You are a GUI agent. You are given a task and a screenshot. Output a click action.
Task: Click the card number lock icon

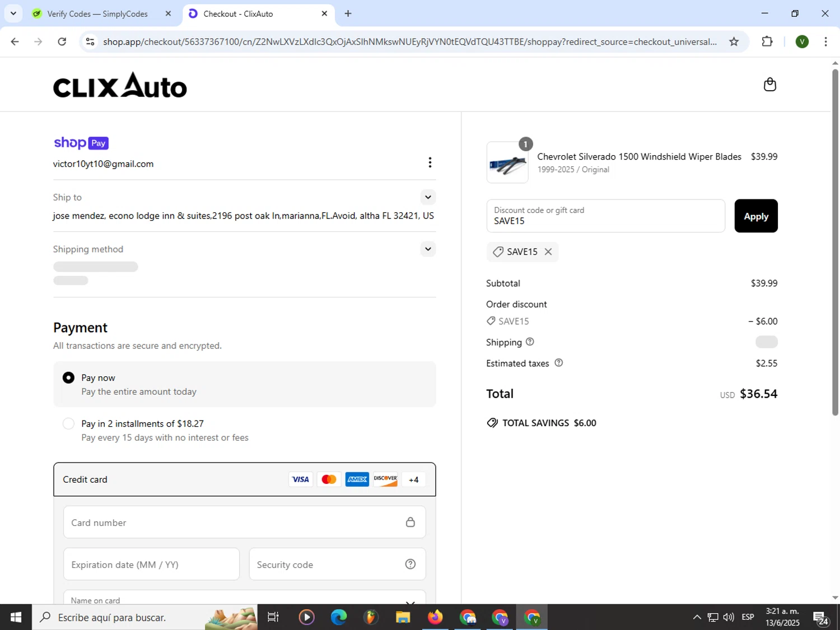[410, 522]
